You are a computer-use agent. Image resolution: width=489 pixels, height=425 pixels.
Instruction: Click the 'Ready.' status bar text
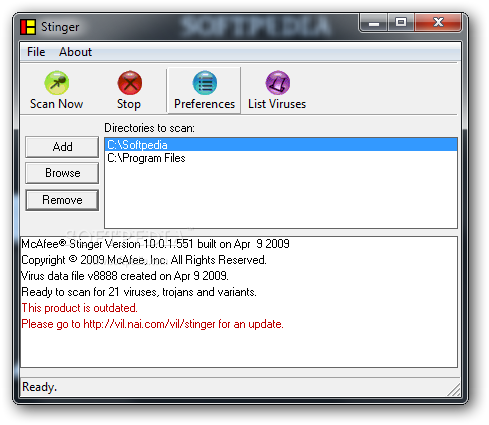click(39, 387)
